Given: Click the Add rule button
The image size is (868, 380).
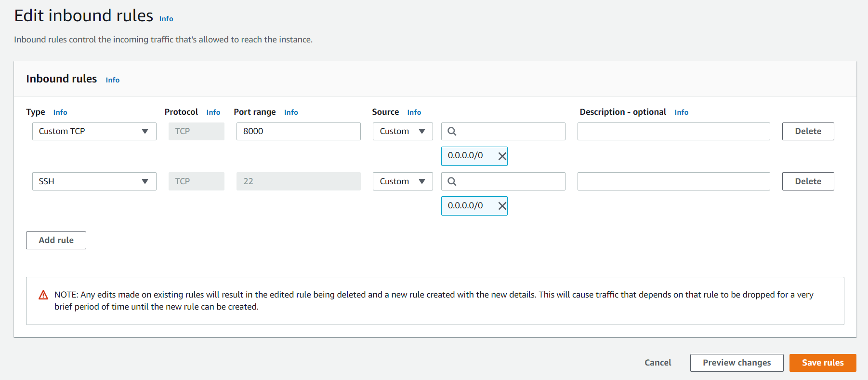Looking at the screenshot, I should pos(56,240).
